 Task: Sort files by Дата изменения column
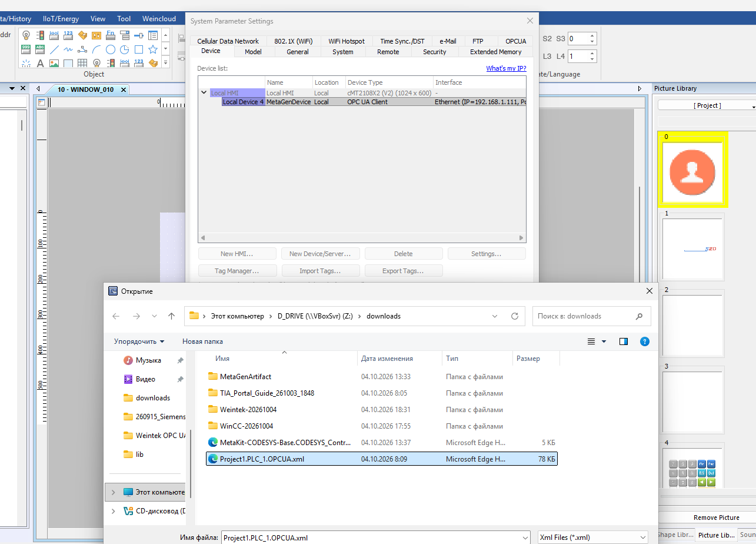[x=399, y=359]
